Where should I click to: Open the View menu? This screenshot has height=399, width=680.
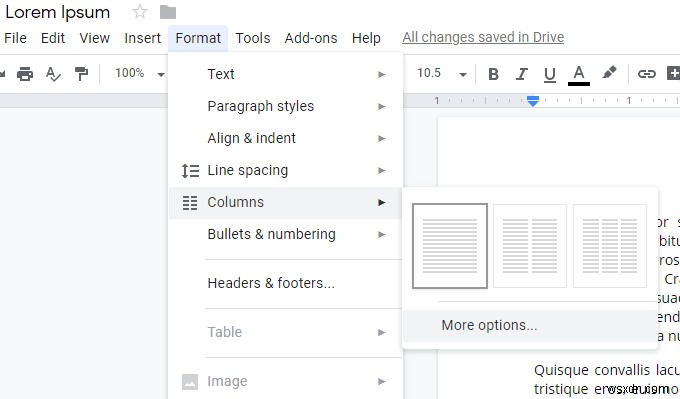tap(95, 38)
